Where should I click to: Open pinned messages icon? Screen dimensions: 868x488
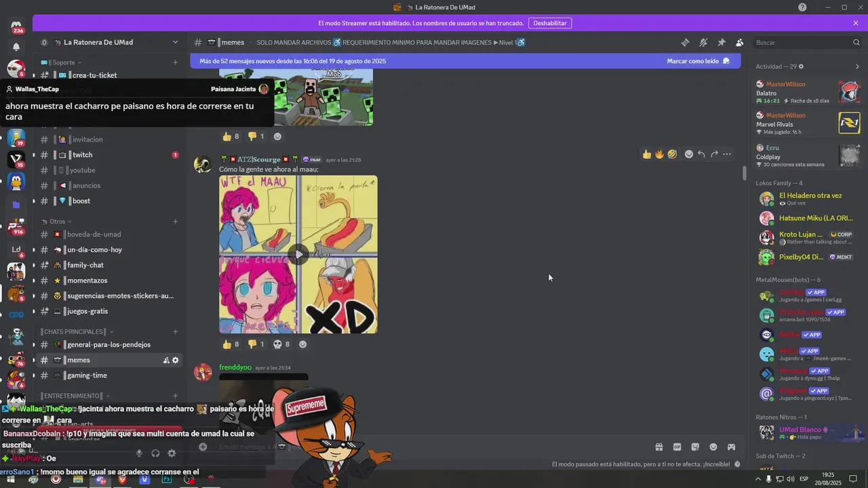722,42
